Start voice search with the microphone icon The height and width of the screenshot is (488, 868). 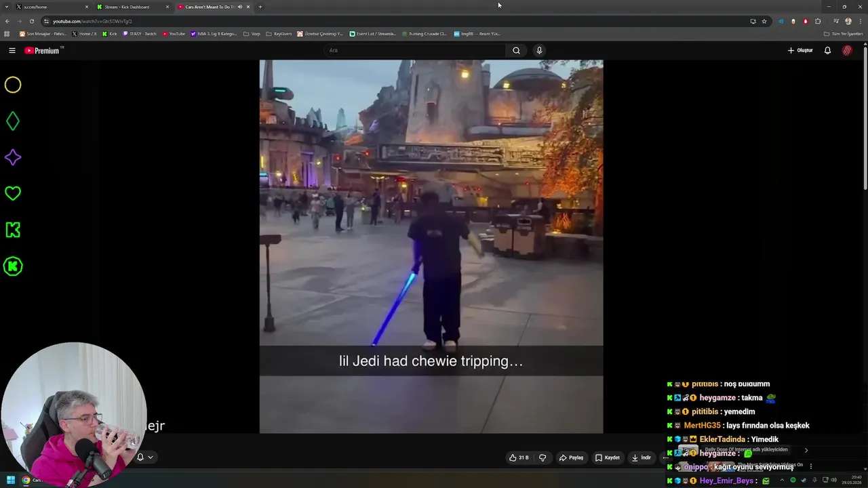pyautogui.click(x=539, y=50)
